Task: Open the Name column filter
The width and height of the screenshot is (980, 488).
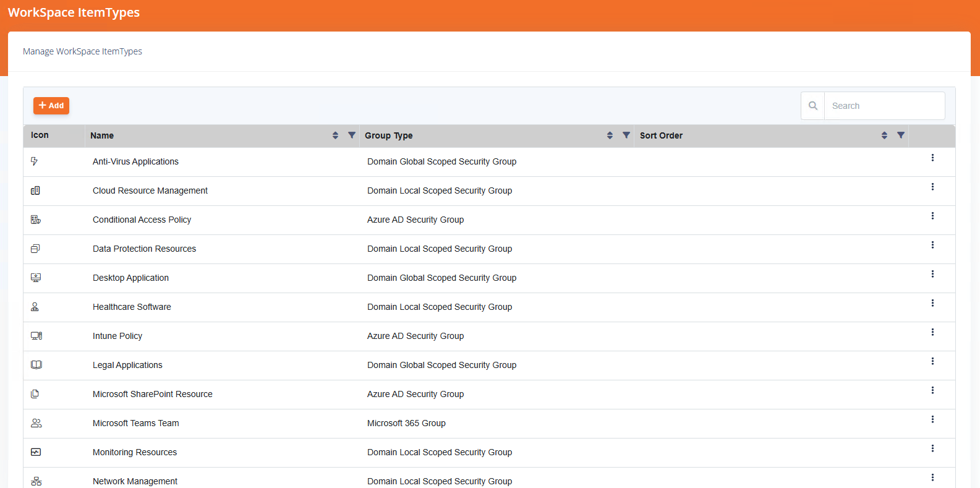Action: (x=352, y=135)
